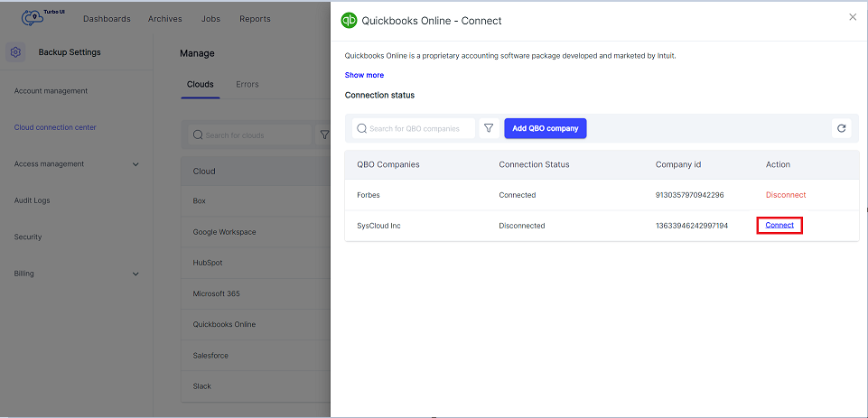This screenshot has width=868, height=418.
Task: Open the Dashboards menu
Action: pos(107,19)
